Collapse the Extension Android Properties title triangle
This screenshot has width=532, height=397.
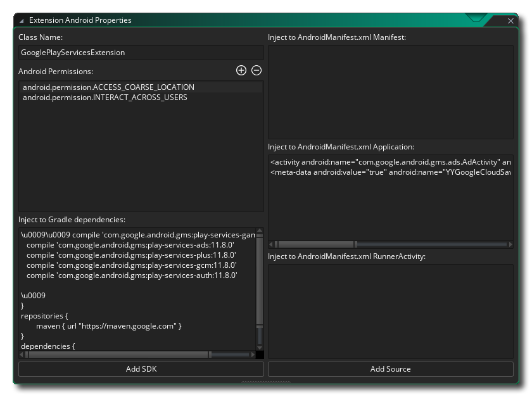(x=22, y=21)
